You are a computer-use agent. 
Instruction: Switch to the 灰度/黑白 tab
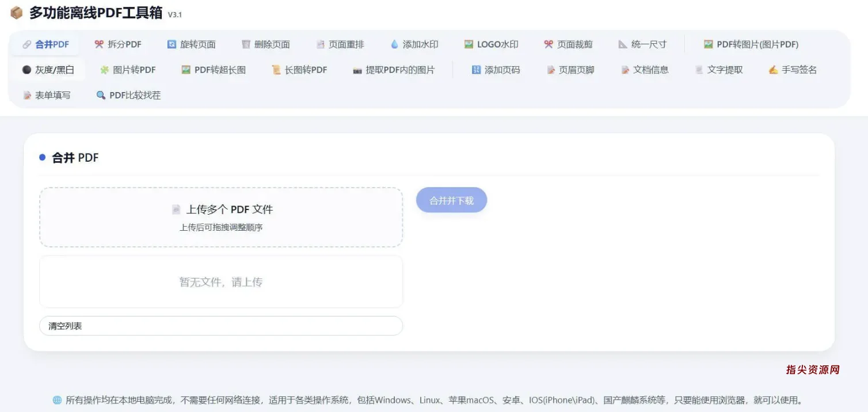pyautogui.click(x=48, y=70)
